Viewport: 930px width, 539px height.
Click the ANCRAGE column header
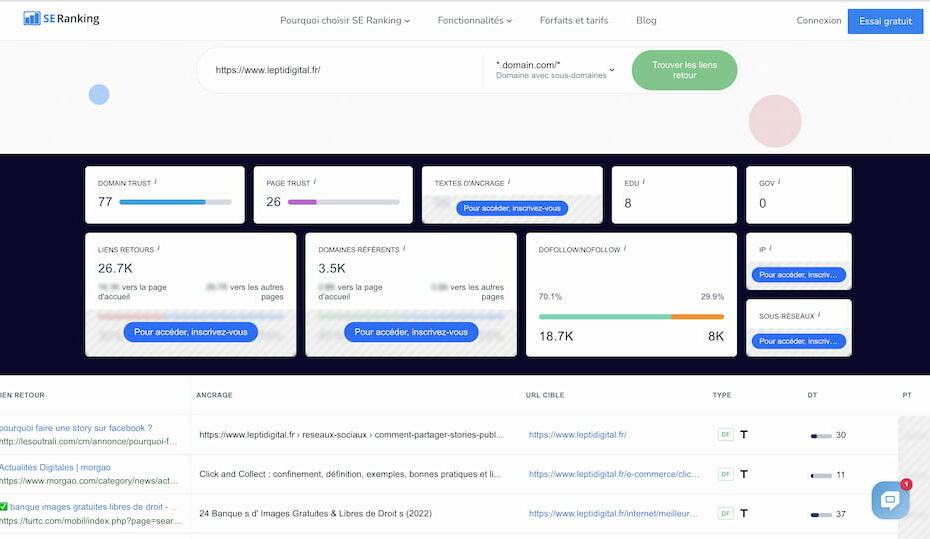pyautogui.click(x=214, y=395)
